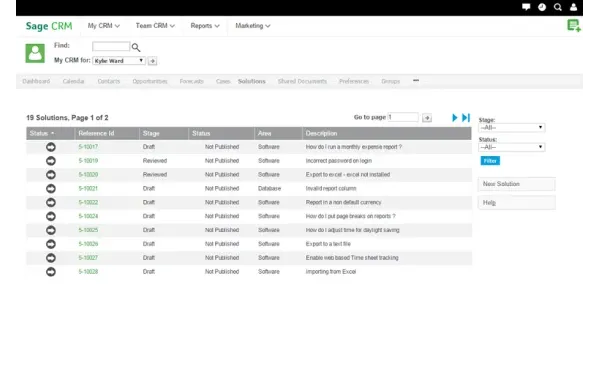Switch to the Calendar tab
The height and width of the screenshot is (375, 600).
pos(73,81)
